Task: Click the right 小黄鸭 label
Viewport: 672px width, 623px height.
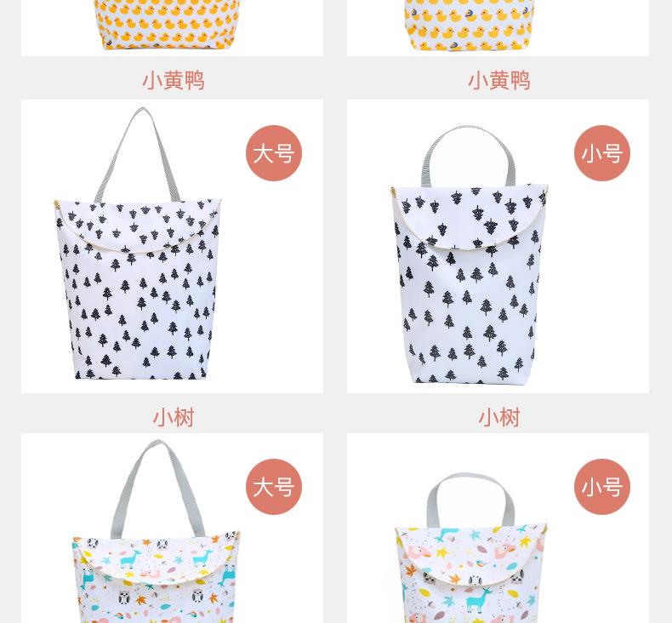Action: pos(499,81)
